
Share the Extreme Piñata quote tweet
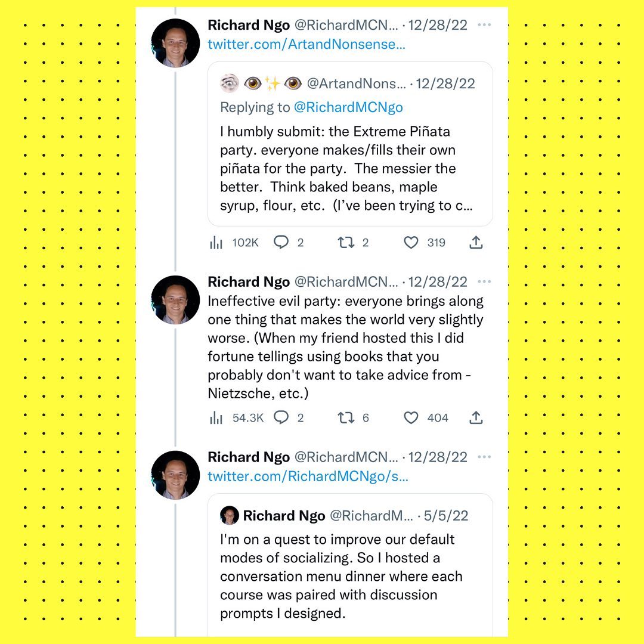point(476,243)
